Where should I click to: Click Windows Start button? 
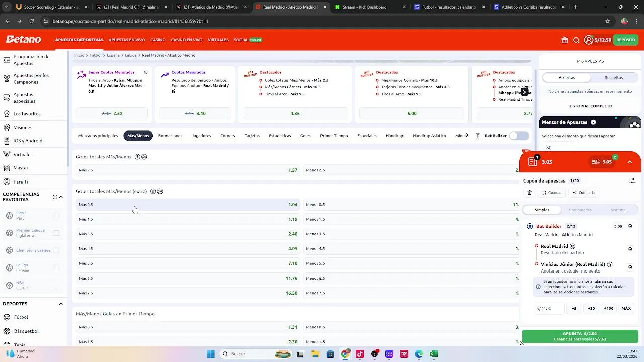pos(211,354)
